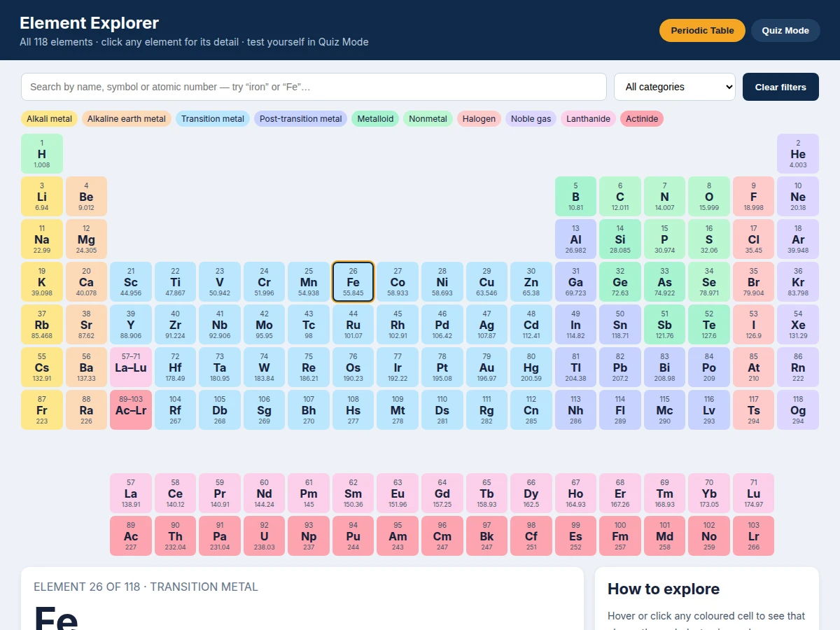Screen dimensions: 840x630
Task: Open Quiz Mode
Action: click(785, 30)
